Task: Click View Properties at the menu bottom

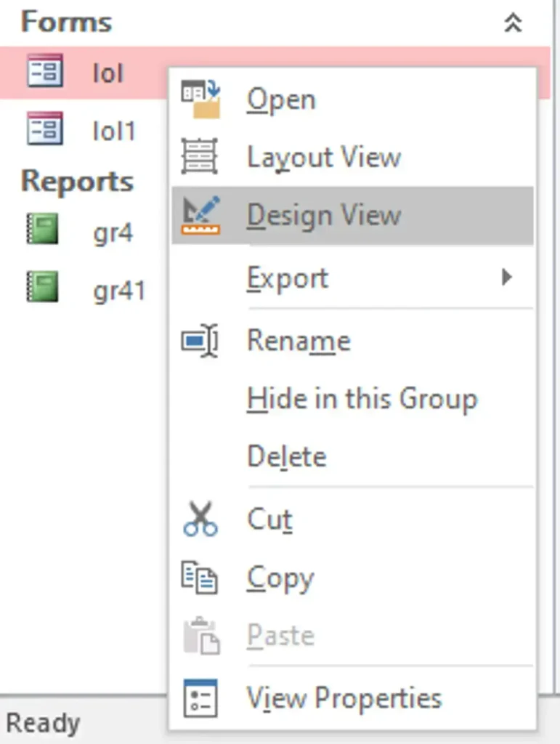Action: [x=344, y=697]
